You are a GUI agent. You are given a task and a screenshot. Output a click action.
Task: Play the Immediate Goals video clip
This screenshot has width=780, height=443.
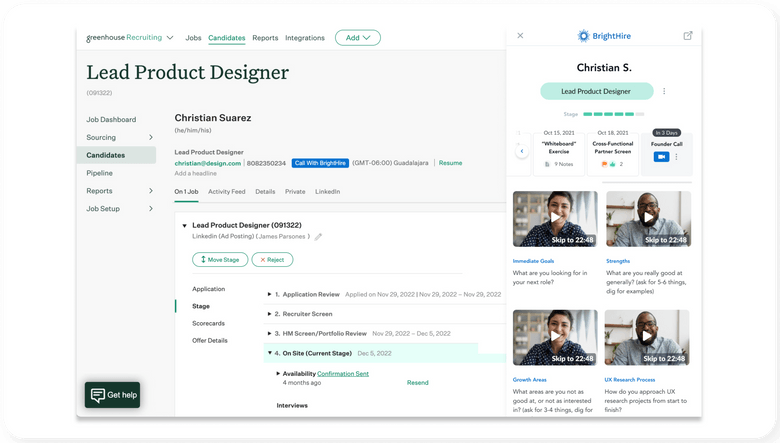(x=555, y=218)
